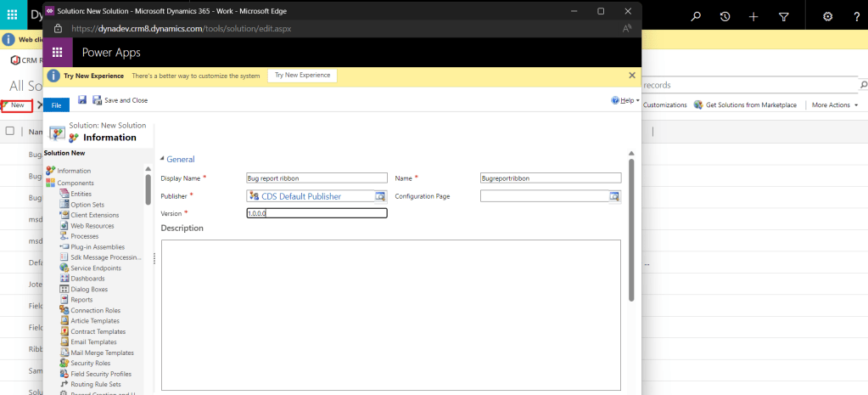The image size is (868, 395).
Task: Collapse the General section
Action: click(179, 159)
